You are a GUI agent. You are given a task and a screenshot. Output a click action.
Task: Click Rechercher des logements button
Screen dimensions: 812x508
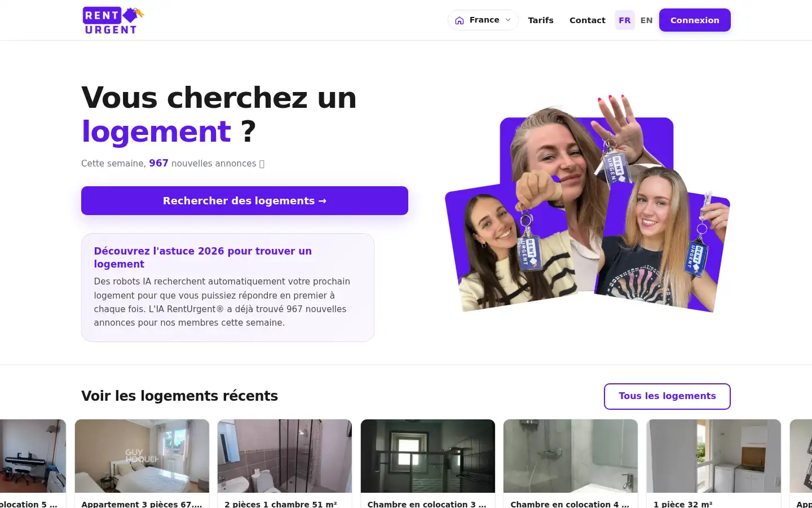[245, 200]
